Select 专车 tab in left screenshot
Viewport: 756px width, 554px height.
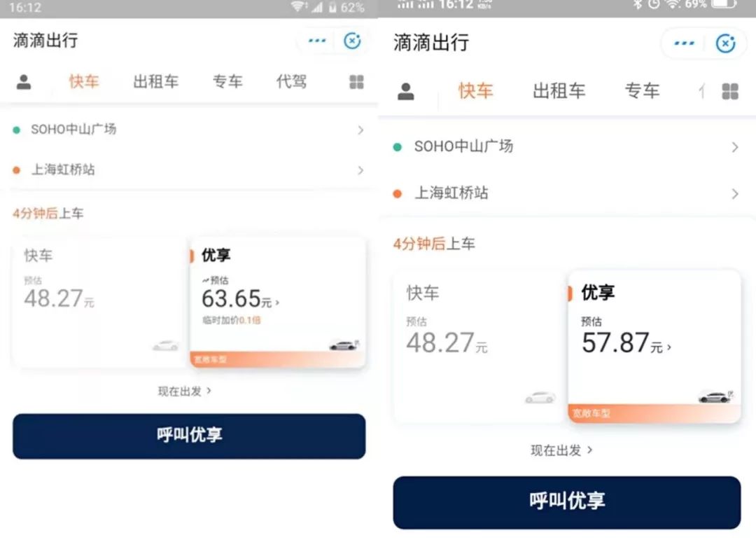[227, 81]
